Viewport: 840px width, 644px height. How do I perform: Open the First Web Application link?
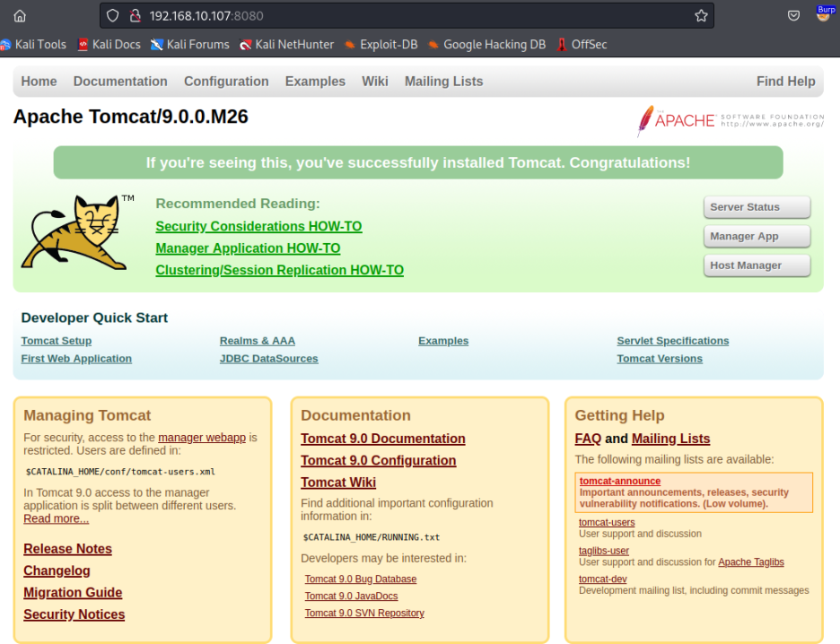click(x=76, y=359)
